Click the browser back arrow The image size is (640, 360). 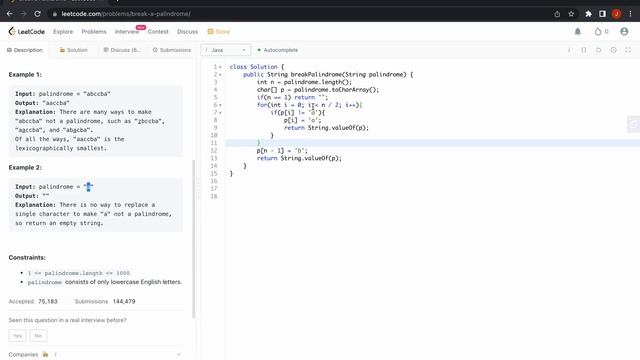point(9,14)
